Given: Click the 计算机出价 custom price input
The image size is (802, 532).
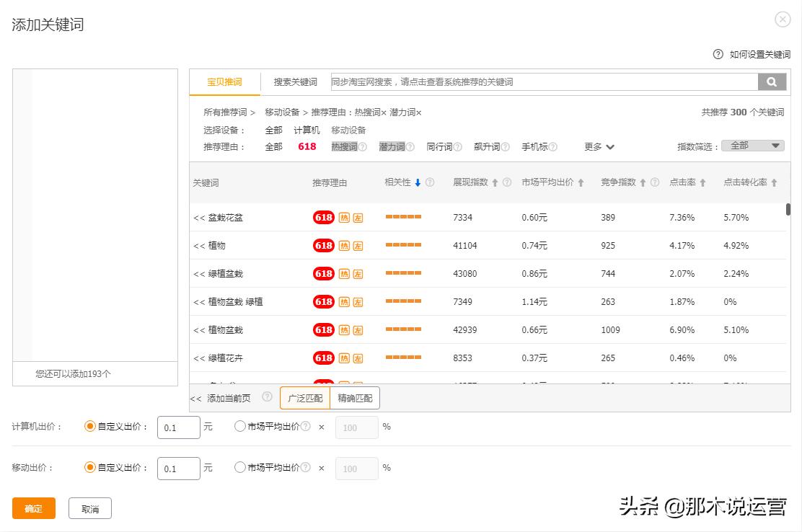Looking at the screenshot, I should click(x=179, y=427).
